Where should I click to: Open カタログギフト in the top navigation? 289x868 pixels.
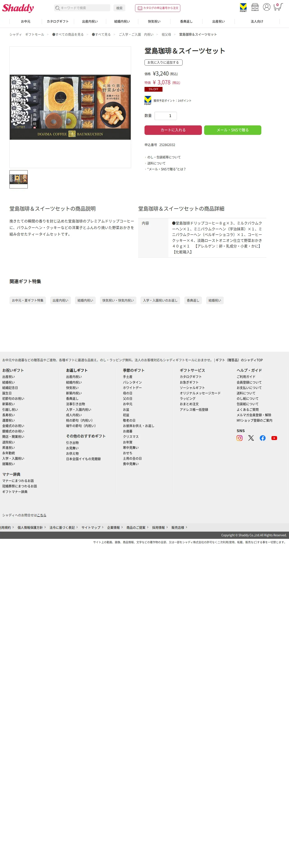tap(58, 22)
